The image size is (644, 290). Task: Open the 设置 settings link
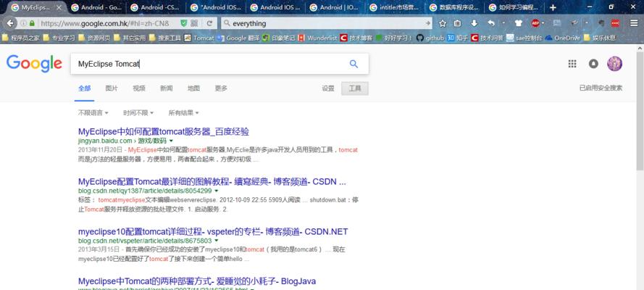[x=328, y=88]
